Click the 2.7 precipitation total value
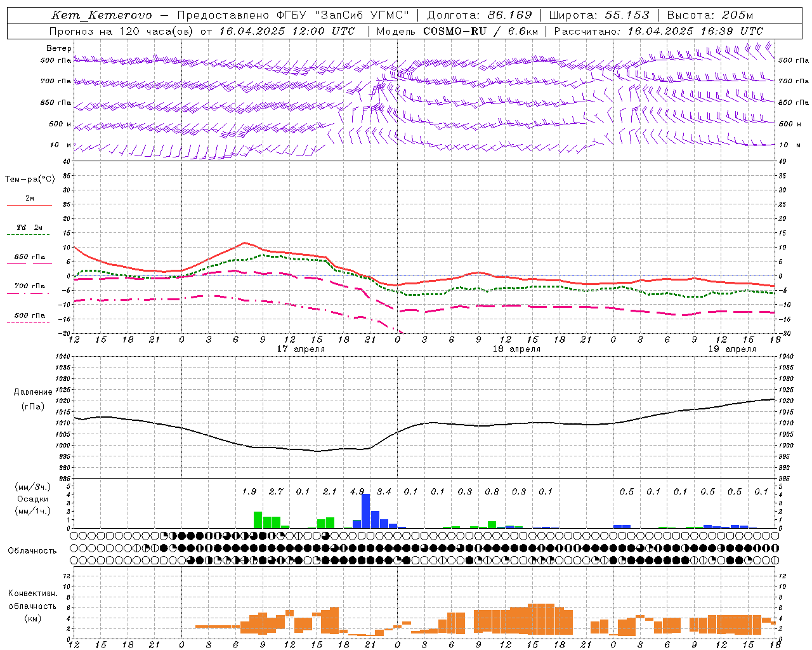The width and height of the screenshot is (812, 650). click(x=276, y=491)
